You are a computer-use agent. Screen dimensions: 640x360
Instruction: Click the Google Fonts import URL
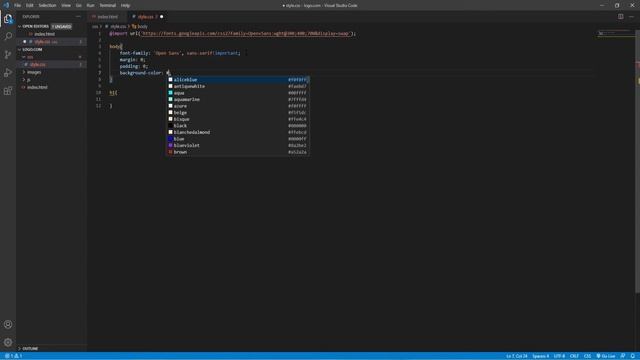[246, 33]
